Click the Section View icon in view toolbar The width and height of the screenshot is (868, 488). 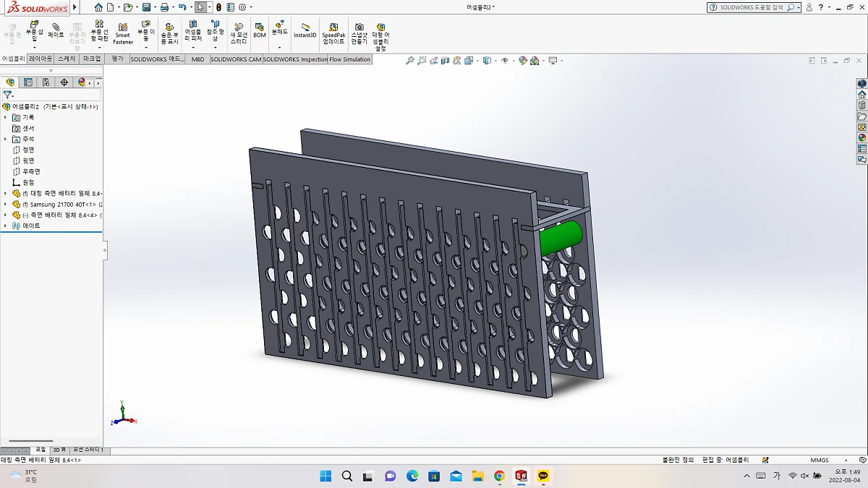(x=446, y=61)
